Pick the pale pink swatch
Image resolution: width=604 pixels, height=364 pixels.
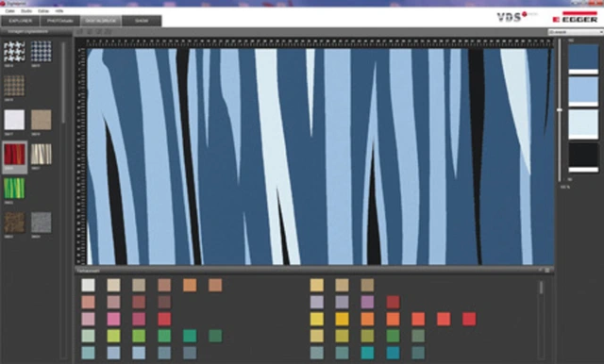click(88, 319)
